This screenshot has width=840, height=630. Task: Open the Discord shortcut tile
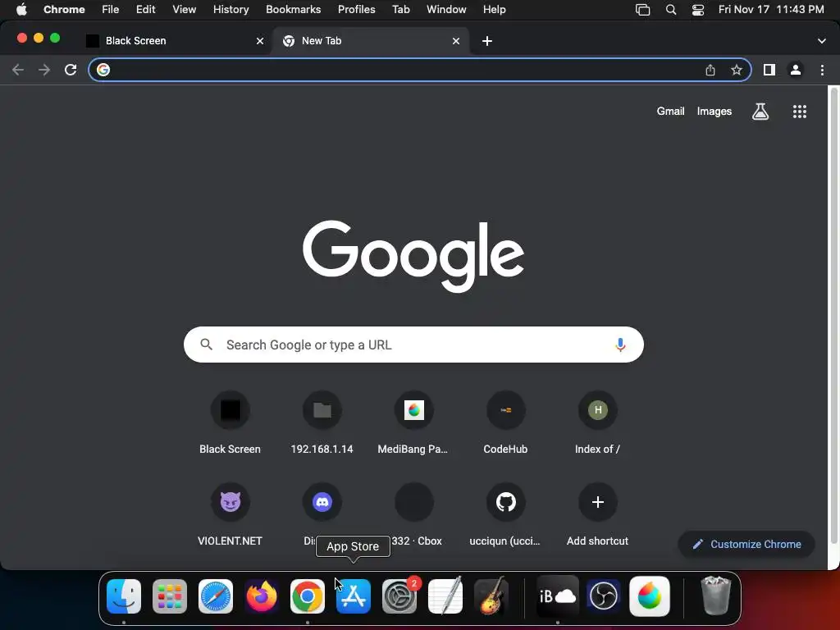(322, 503)
